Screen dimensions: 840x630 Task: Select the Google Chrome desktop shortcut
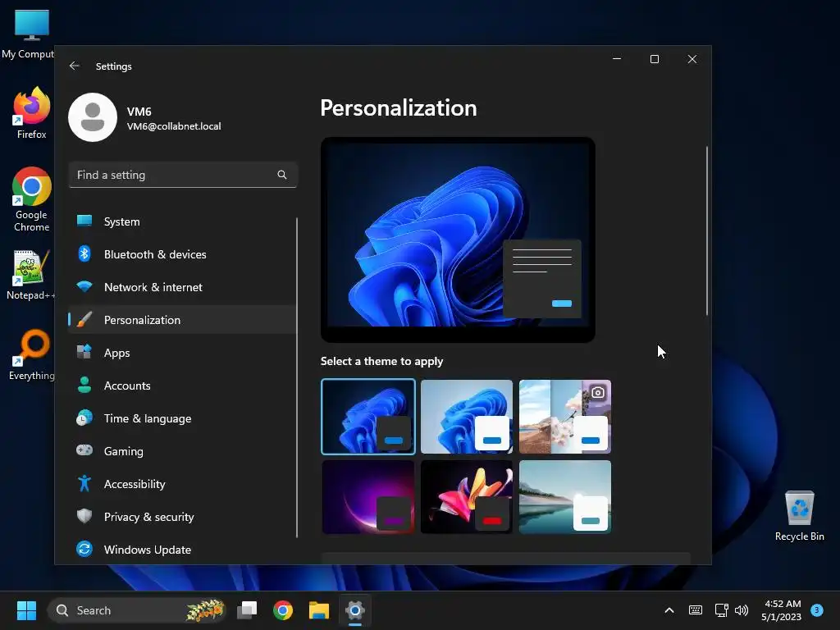point(32,199)
